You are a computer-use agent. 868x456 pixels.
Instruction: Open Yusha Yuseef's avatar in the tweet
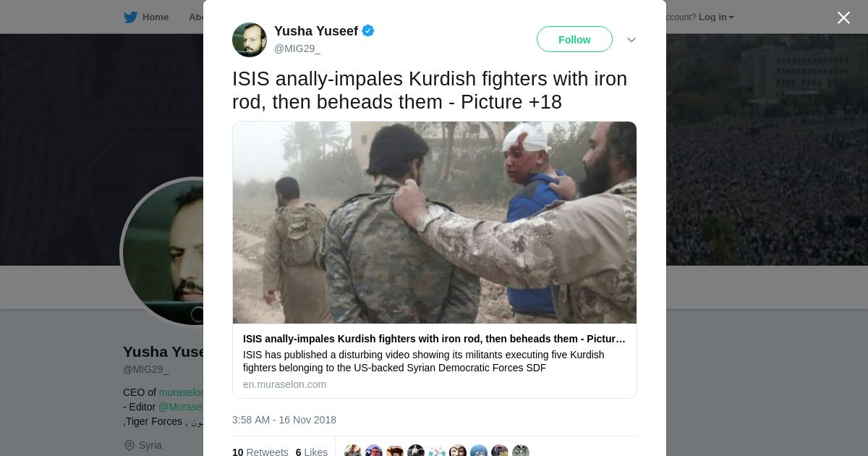(x=250, y=40)
